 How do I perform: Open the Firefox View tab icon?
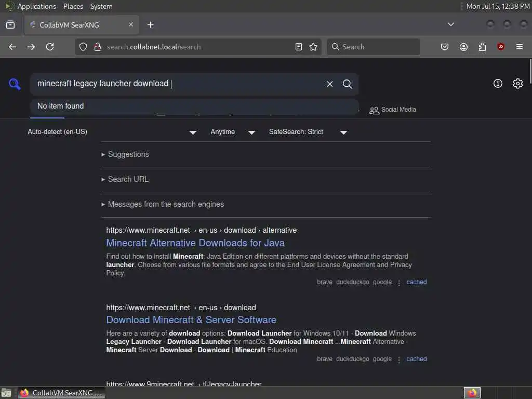pyautogui.click(x=10, y=25)
